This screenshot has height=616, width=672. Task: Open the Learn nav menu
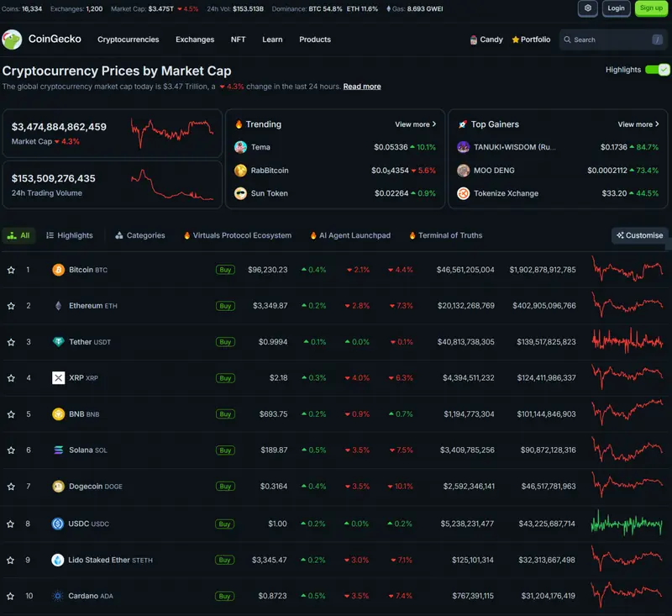[272, 39]
